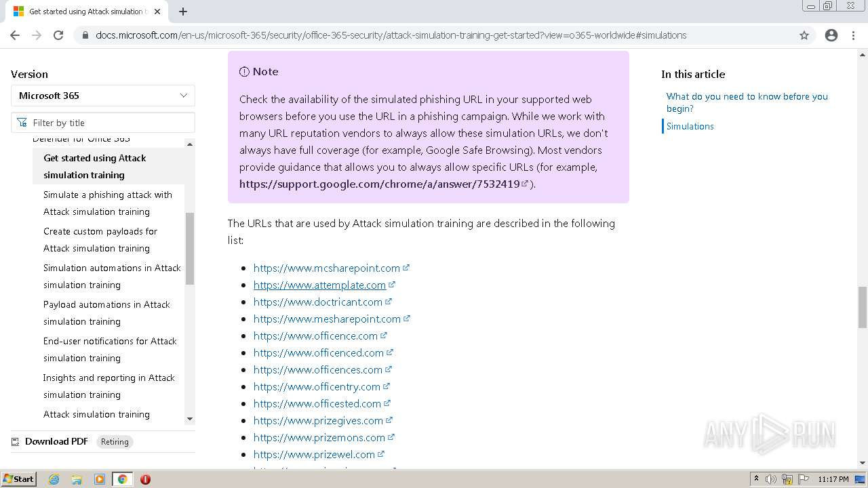Click the filter icon in Filter by title box
Screen dimensions: 868x488
[22, 123]
